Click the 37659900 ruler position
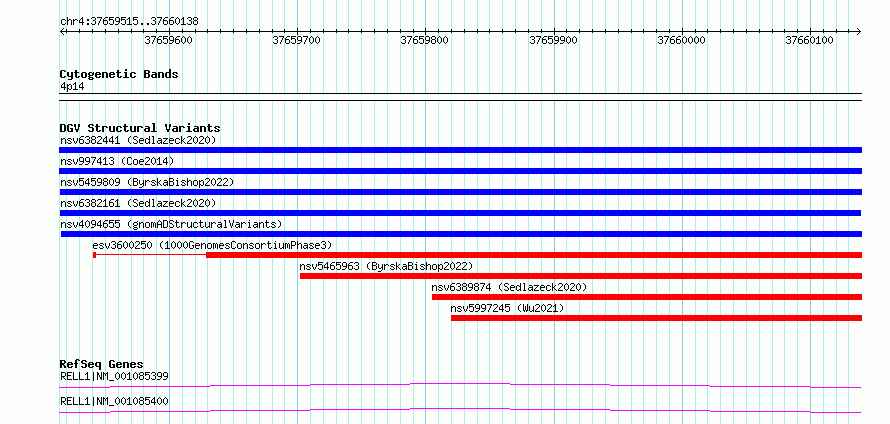 coord(553,40)
